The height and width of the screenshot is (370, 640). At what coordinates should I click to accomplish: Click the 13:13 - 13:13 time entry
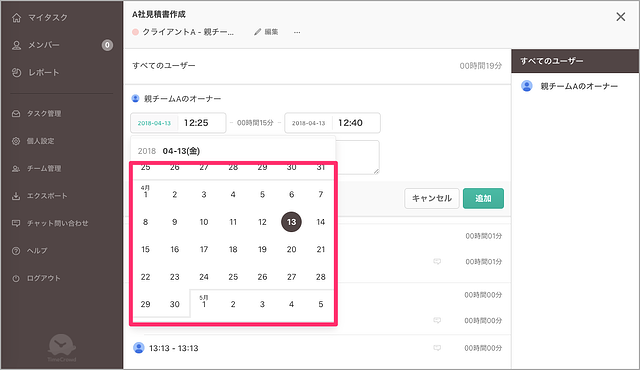(x=173, y=348)
